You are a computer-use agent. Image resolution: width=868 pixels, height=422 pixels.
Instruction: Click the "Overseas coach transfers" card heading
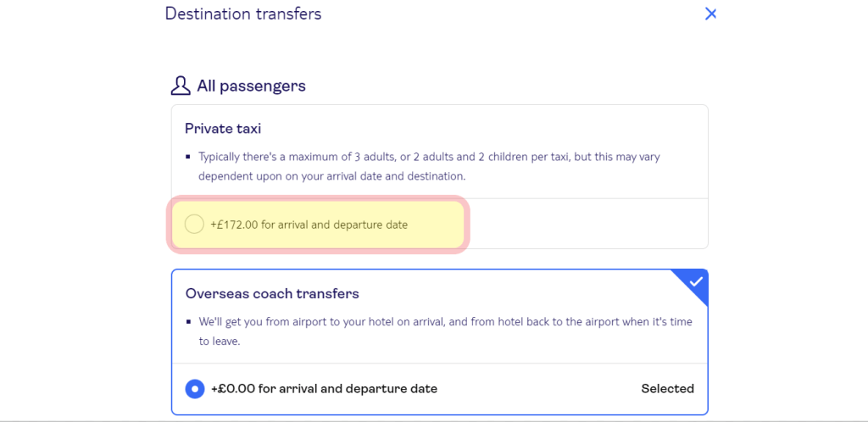point(272,294)
